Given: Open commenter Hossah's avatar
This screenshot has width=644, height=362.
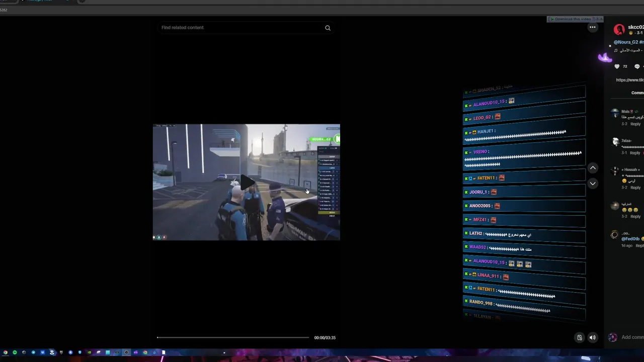Looking at the screenshot, I should point(615,171).
